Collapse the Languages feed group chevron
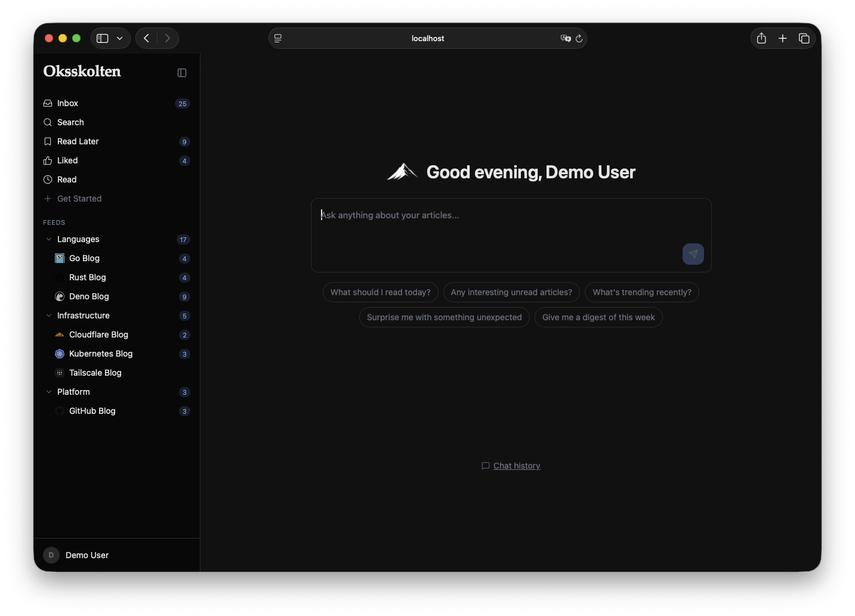Viewport: 855px width, 616px height. 49,239
